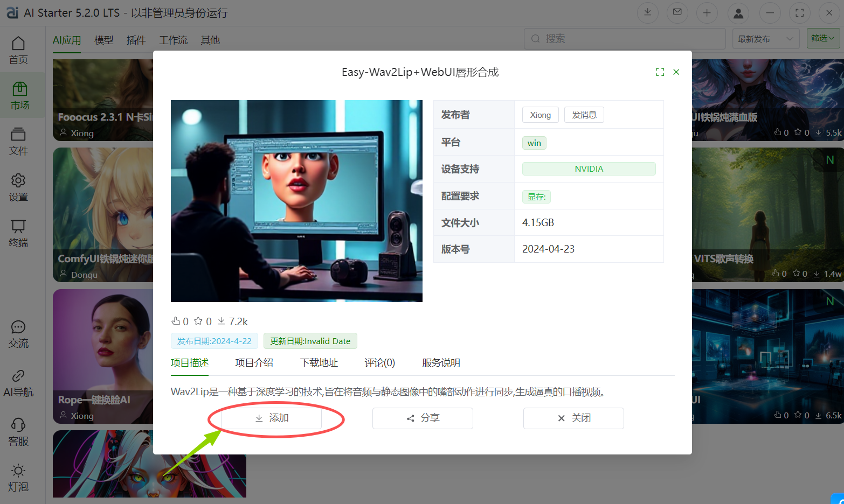
Task: Open the 铁锅炖满血版 app card
Action: click(768, 100)
